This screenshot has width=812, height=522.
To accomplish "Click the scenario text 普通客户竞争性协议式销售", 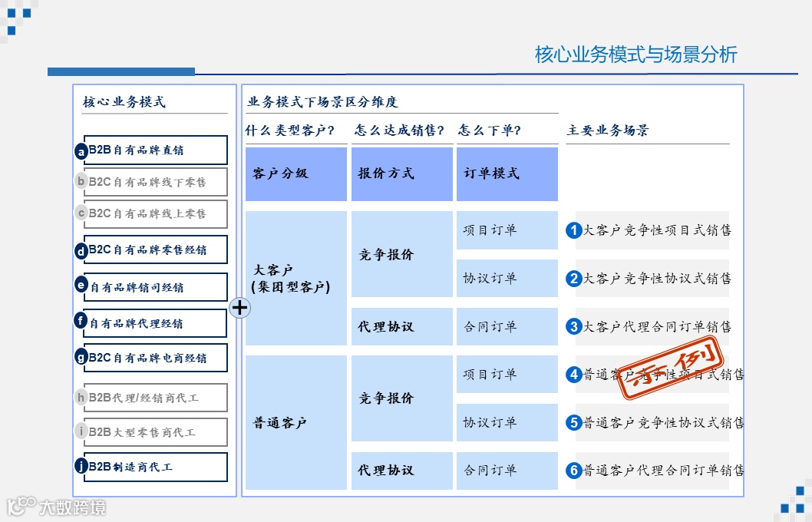I will (x=664, y=422).
